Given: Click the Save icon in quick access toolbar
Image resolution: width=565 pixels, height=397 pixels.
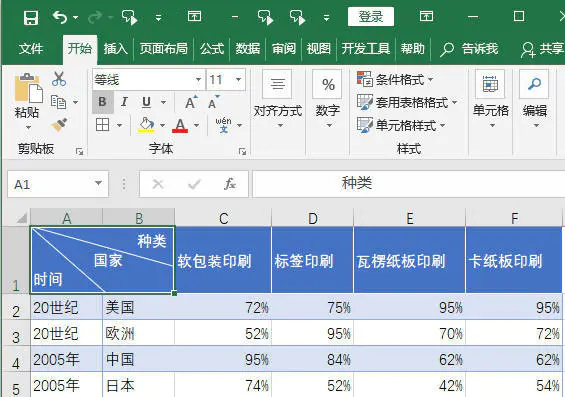Looking at the screenshot, I should coord(31,17).
